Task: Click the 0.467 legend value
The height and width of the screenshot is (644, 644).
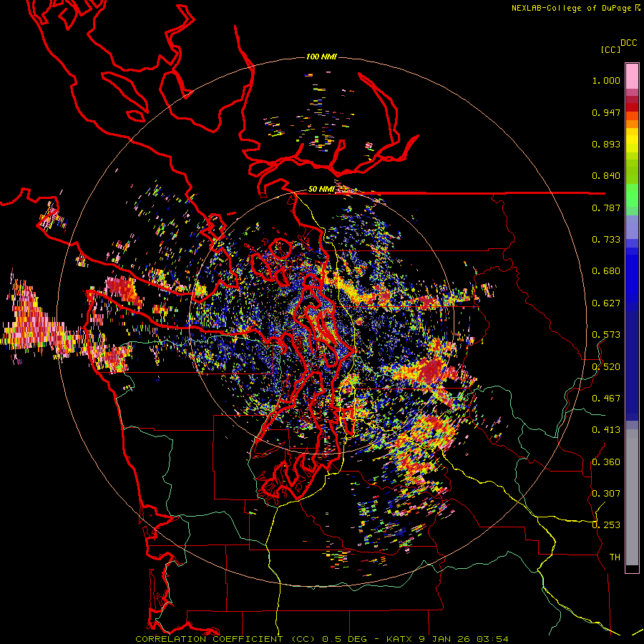Action: pyautogui.click(x=606, y=398)
